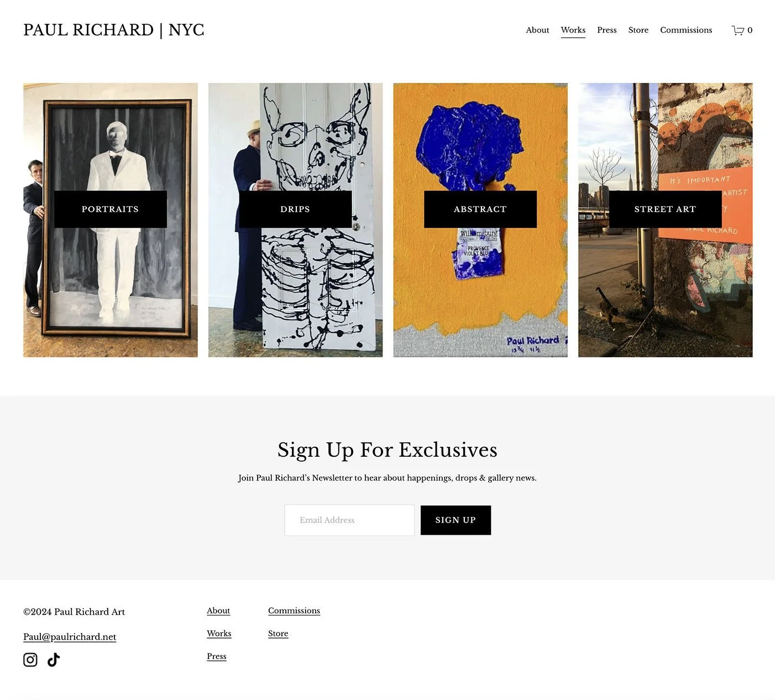Click the SIGN UP button
Screen dimensions: 775x700
pos(455,520)
